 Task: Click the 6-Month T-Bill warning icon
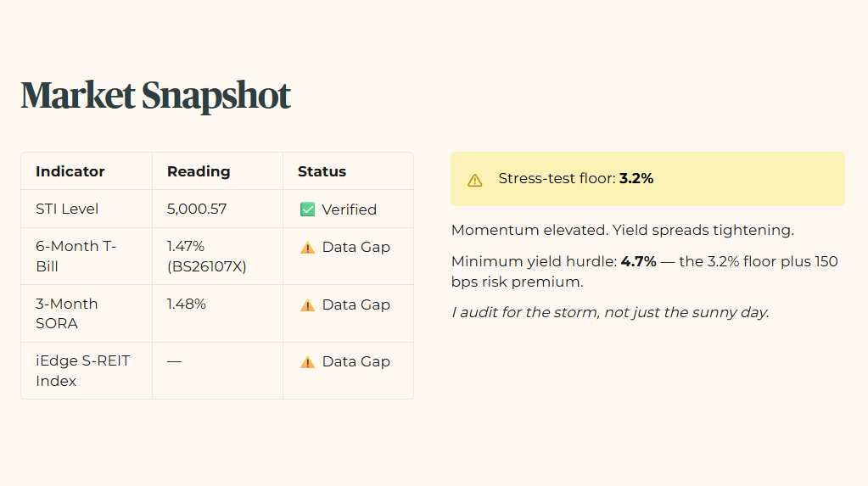click(307, 248)
